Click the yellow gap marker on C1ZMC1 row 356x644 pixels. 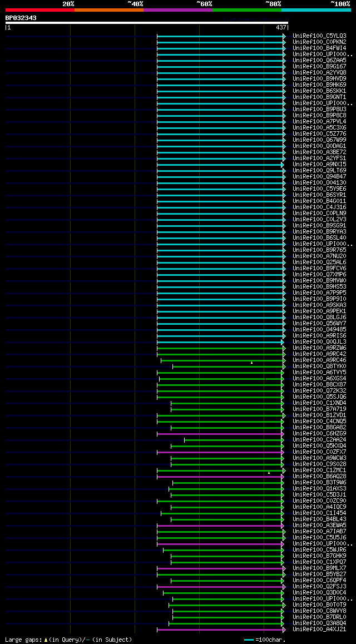(x=269, y=473)
